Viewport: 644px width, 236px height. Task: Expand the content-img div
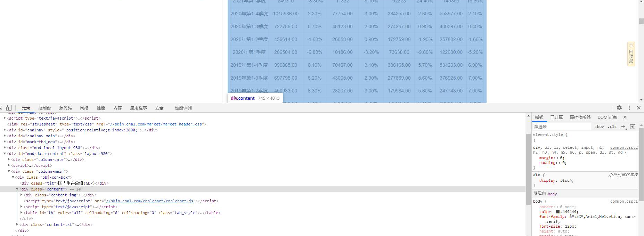pos(21,195)
